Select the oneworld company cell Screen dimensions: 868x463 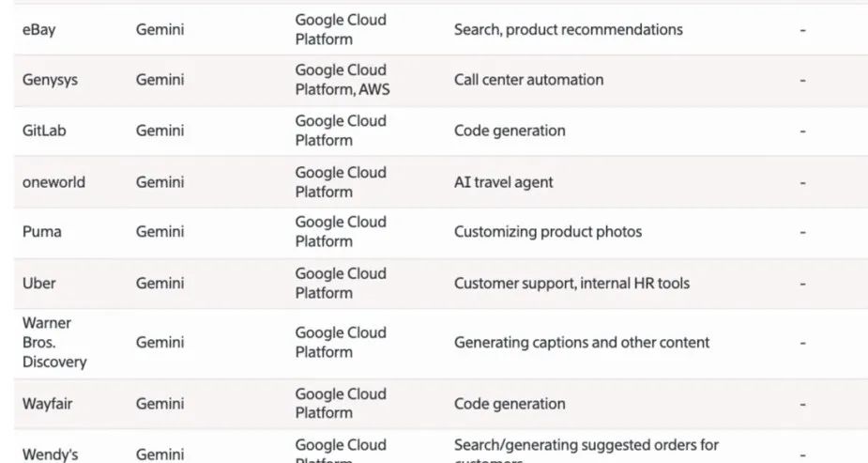click(53, 181)
